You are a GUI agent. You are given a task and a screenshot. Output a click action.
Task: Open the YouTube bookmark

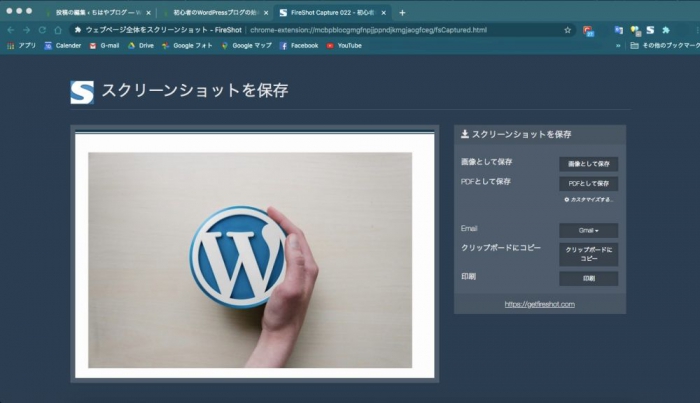point(344,46)
